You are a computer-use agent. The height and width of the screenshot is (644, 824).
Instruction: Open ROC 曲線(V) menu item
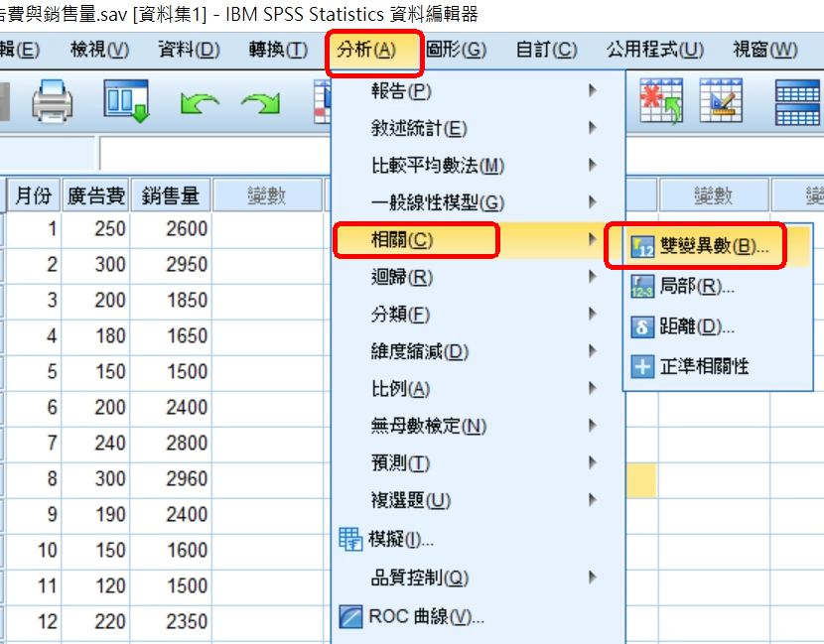(x=426, y=616)
